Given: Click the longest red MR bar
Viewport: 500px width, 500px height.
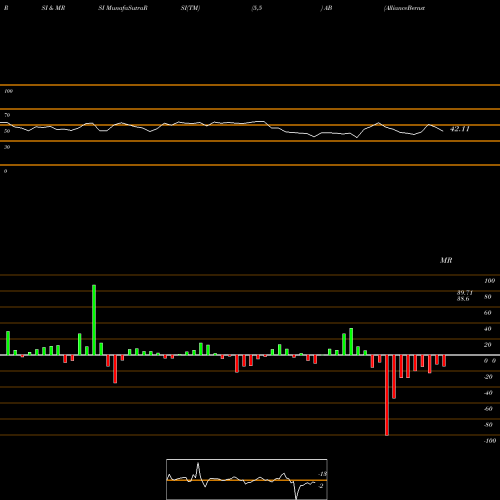Looking at the screenshot, I should tap(387, 395).
